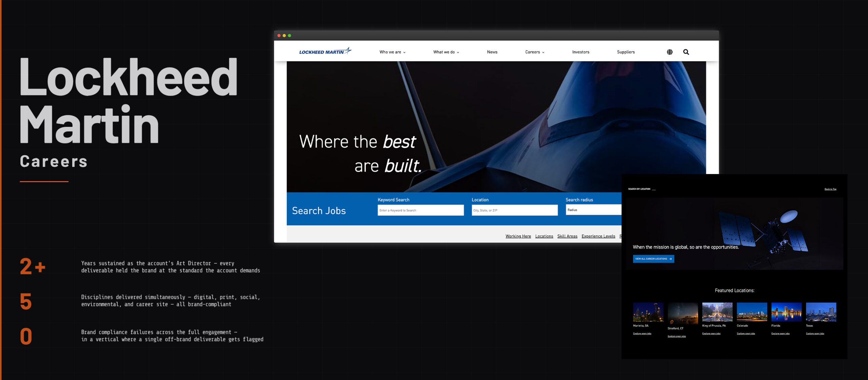Click the SEARCH BY LOCATION label

639,189
